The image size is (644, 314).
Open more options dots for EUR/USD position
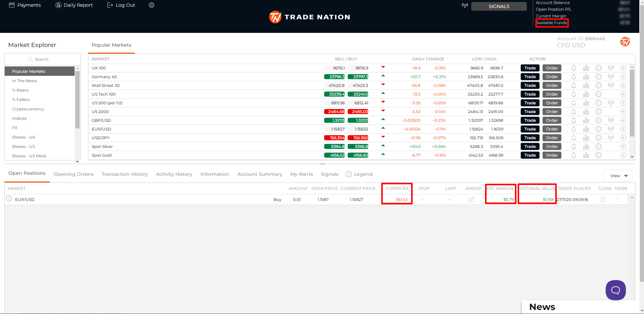617,200
